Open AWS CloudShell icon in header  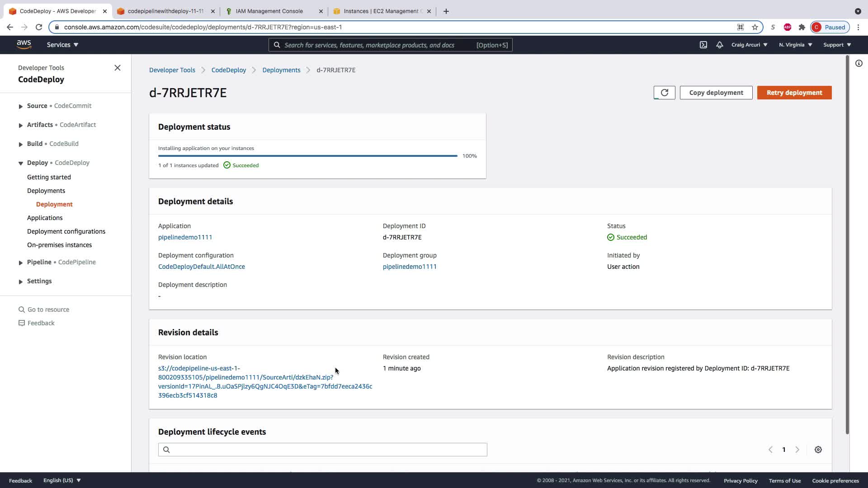click(703, 45)
